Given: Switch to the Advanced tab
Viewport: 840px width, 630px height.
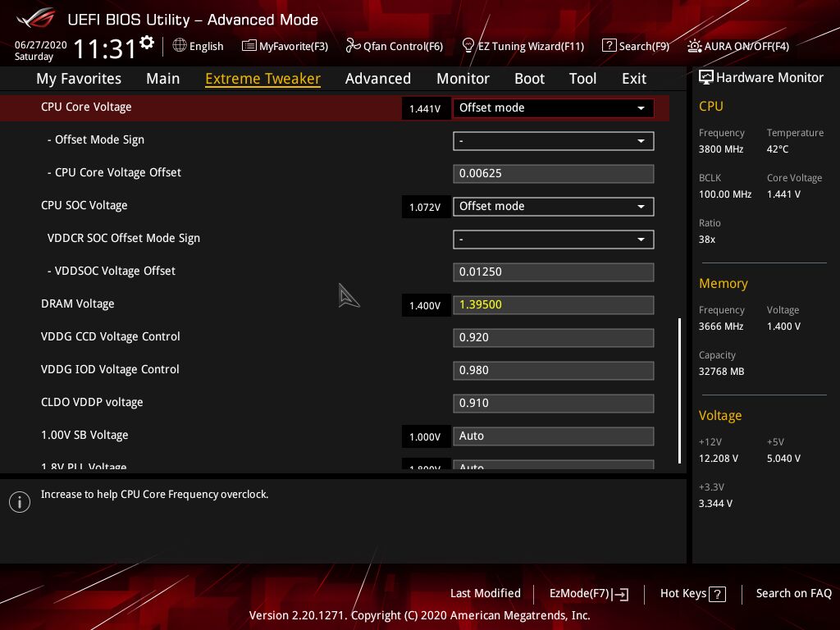Looking at the screenshot, I should point(377,78).
